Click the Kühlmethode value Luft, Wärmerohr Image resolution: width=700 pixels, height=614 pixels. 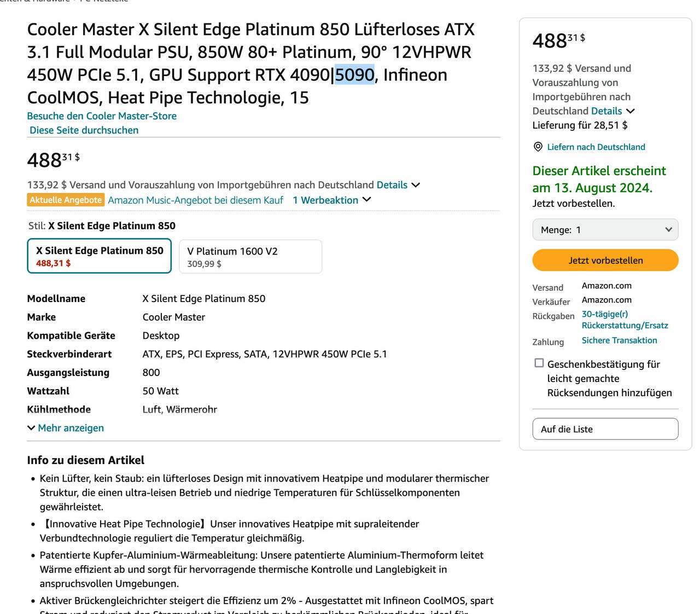(180, 409)
